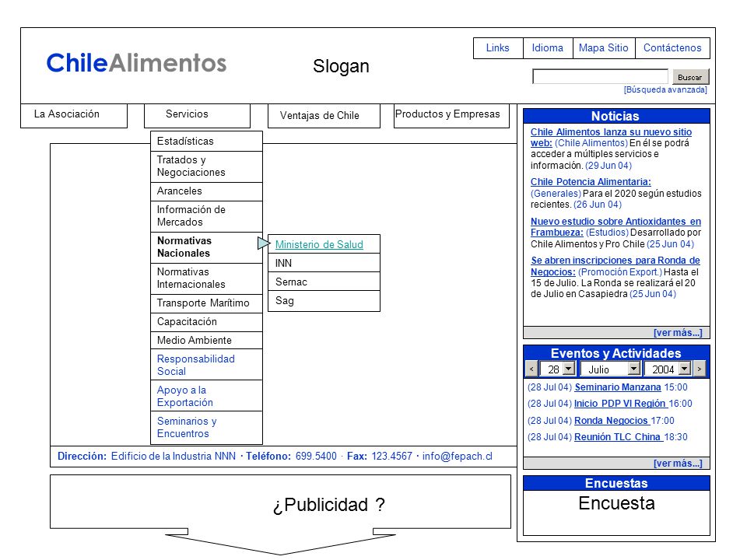Viewport: 747px width, 560px height.
Task: Click the arrow beside Normativas Nacionales
Action: pyautogui.click(x=264, y=243)
